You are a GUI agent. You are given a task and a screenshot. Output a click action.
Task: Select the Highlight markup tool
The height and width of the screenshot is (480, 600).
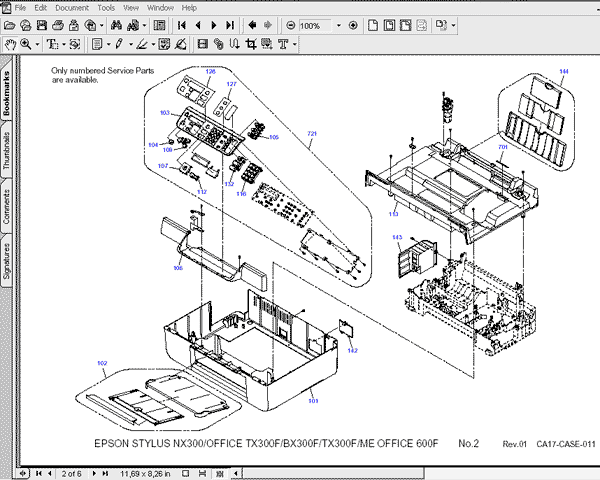tap(142, 45)
